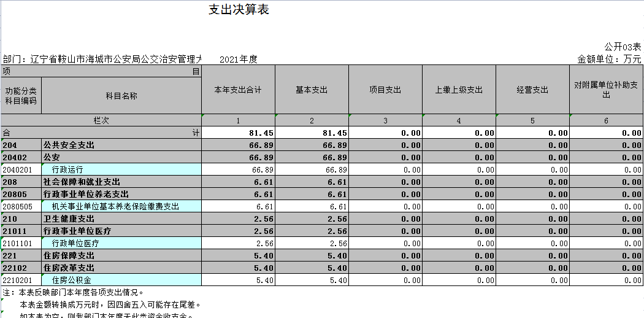Click 行政运行 row's 本年支出合计 value 66.89
The width and height of the screenshot is (644, 318).
point(238,169)
